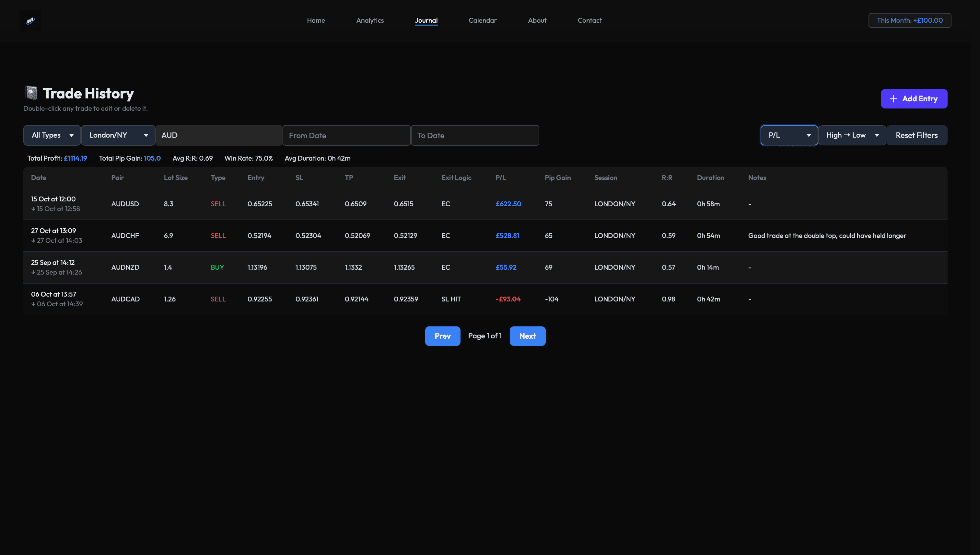Click the Trade History notebook icon

[31, 93]
